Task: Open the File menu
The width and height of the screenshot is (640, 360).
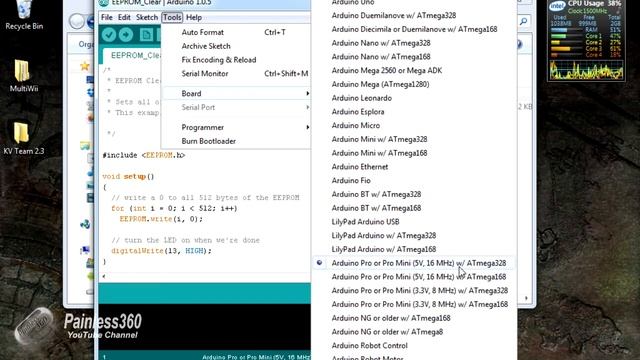Action: coord(107,18)
